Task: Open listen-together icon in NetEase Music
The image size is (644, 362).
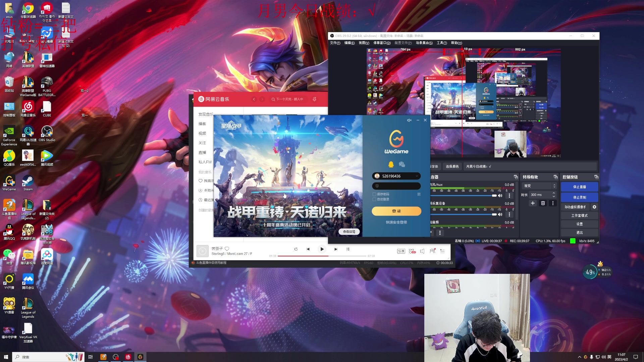Action: pyautogui.click(x=433, y=251)
